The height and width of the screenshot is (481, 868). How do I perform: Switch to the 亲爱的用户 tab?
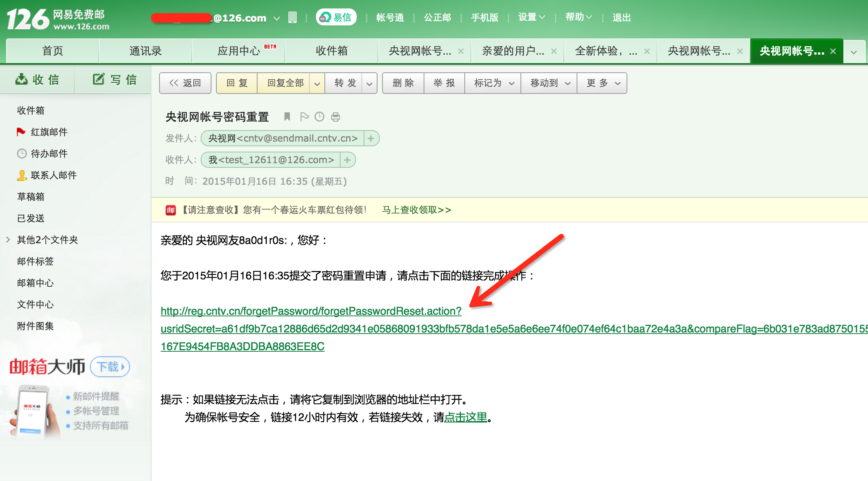513,51
